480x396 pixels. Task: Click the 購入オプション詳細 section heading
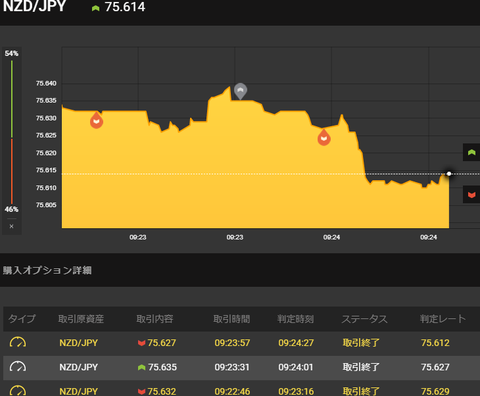click(x=47, y=270)
